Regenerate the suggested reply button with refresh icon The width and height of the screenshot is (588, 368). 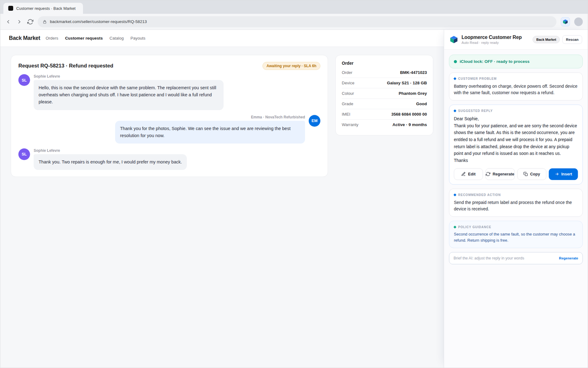tap(500, 174)
